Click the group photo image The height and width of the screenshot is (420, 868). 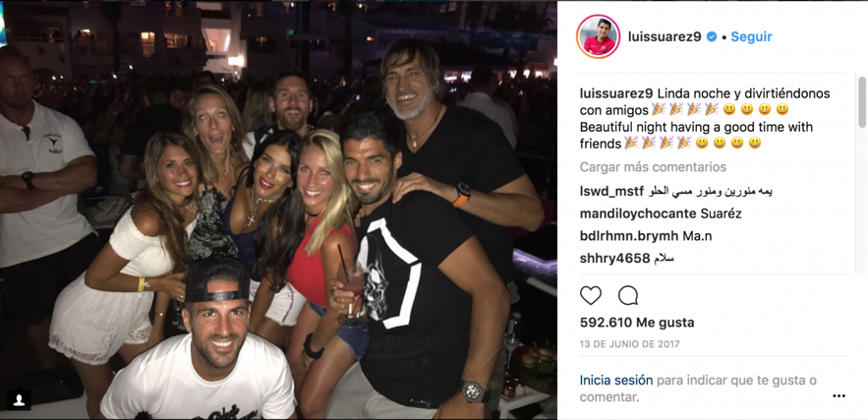click(278, 210)
